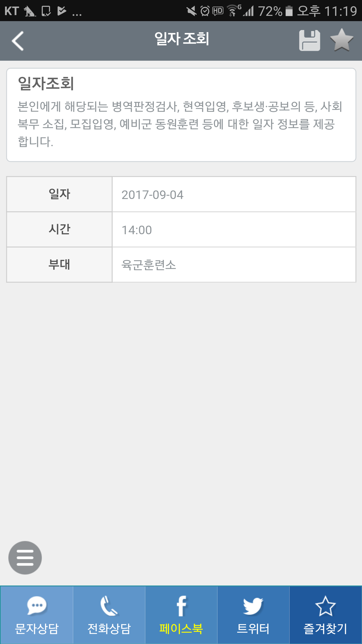
Task: Click the 일자조회 description card
Action: (x=181, y=115)
